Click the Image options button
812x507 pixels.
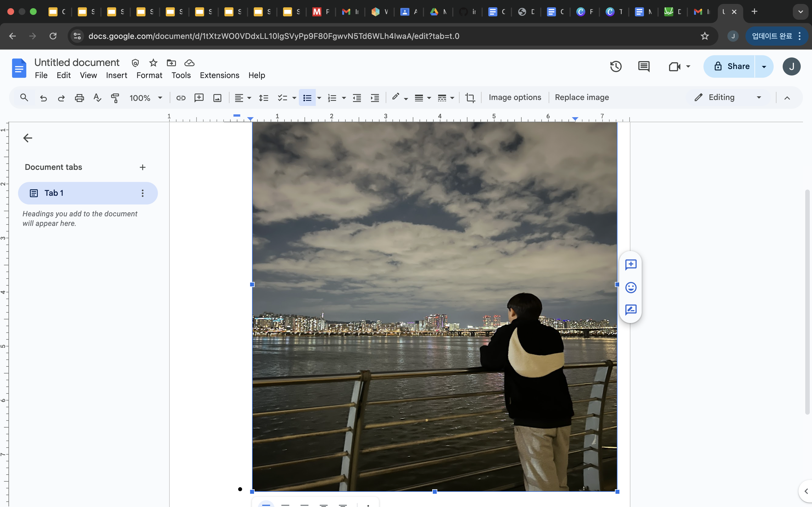pyautogui.click(x=515, y=97)
